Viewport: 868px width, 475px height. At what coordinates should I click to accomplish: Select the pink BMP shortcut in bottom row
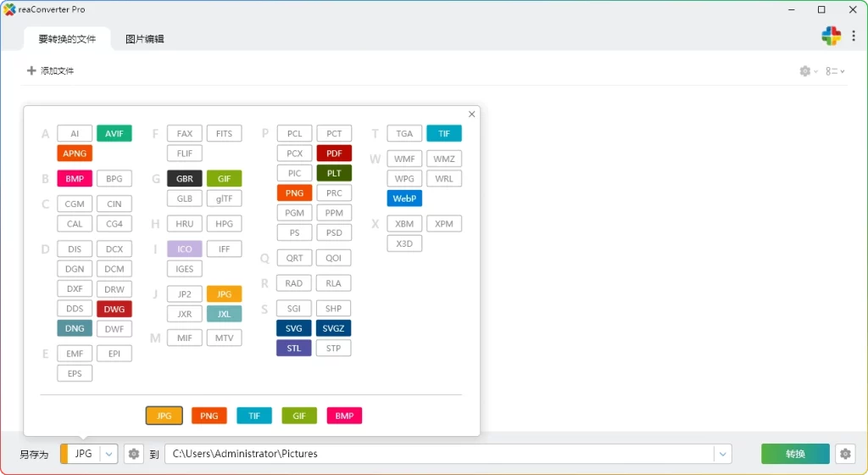[344, 416]
